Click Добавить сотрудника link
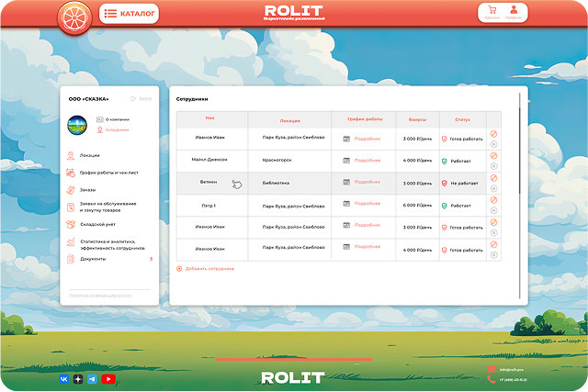This screenshot has width=588, height=392. 209,268
